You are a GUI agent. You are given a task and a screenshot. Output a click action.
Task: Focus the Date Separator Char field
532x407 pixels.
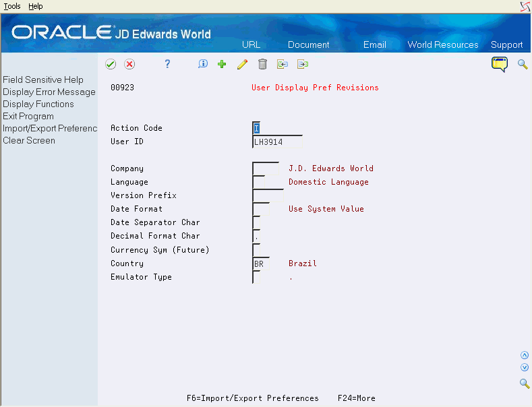pos(256,223)
